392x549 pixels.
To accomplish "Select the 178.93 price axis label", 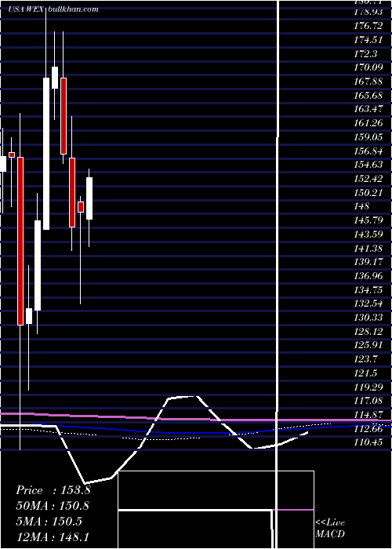I will tap(368, 13).
